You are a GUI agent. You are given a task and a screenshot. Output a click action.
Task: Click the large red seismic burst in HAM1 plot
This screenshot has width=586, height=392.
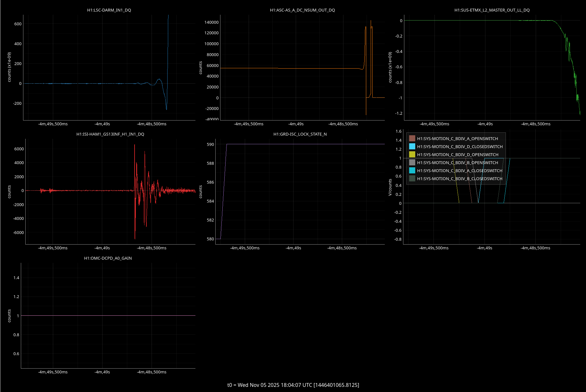coord(135,192)
